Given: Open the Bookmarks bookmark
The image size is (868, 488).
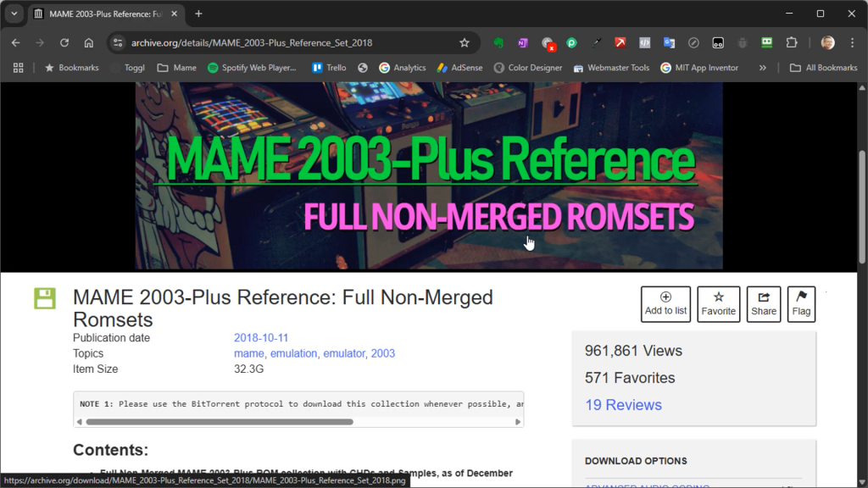Looking at the screenshot, I should pyautogui.click(x=71, y=68).
